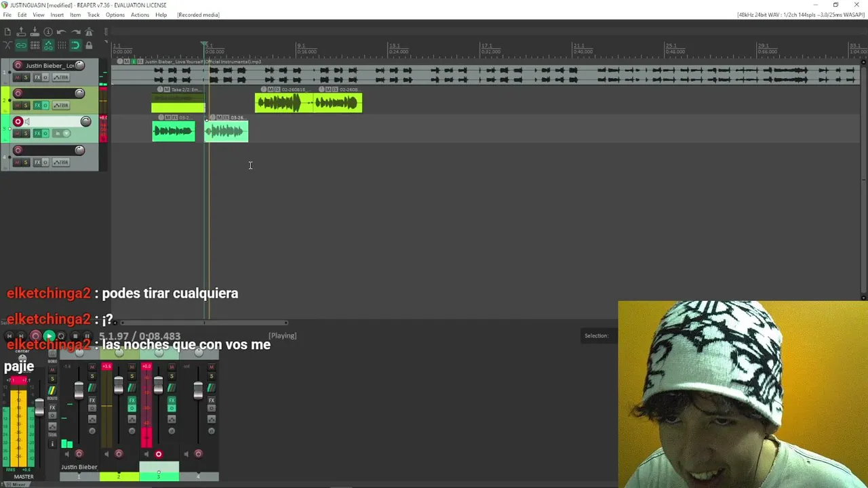Open audio device settings from top-right status
The height and width of the screenshot is (488, 868).
coord(801,15)
